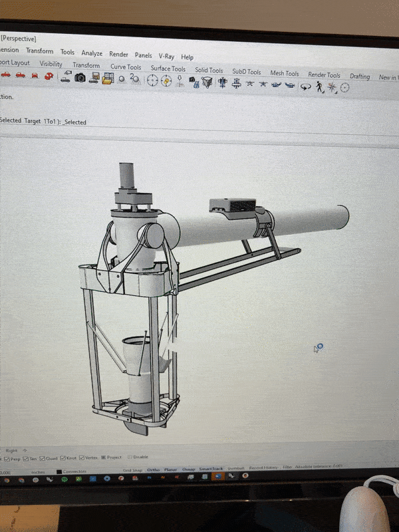The image size is (399, 532).
Task: Switch to the Solid Tools toolbar tab
Action: tap(209, 70)
